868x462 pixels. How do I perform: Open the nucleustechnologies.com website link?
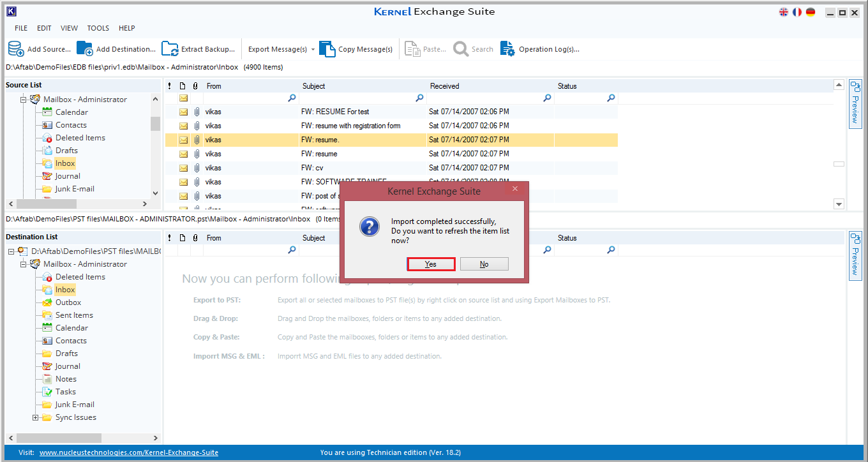point(128,452)
